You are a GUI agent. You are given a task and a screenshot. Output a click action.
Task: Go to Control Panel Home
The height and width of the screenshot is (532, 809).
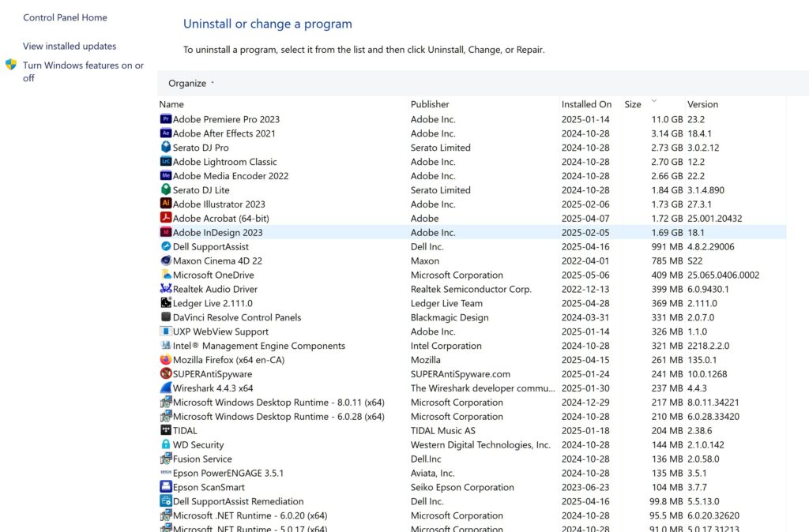click(65, 17)
